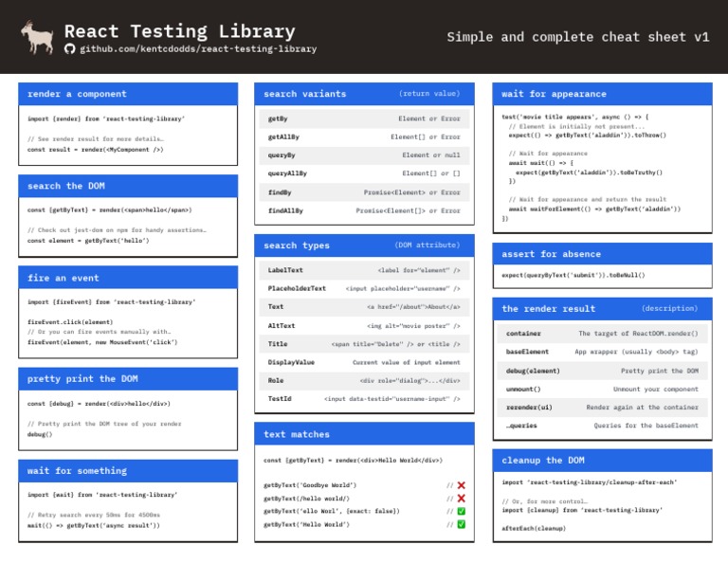Viewport: 728px width, 563px height.
Task: Click the unmount() row
Action: point(602,389)
